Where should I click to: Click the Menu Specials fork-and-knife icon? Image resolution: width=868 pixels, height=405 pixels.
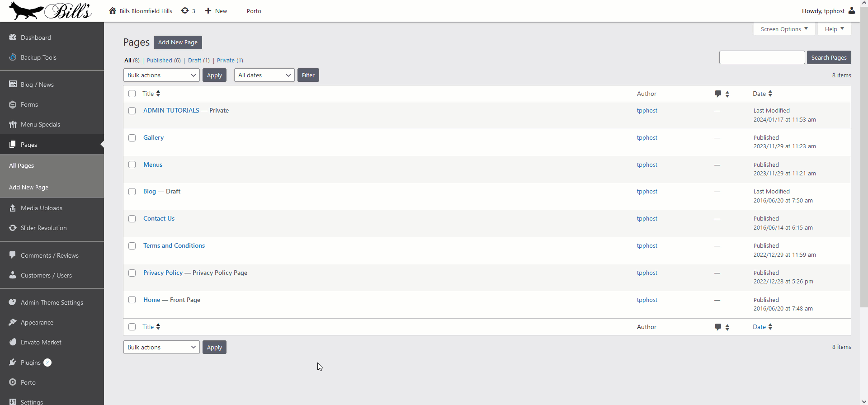tap(13, 124)
